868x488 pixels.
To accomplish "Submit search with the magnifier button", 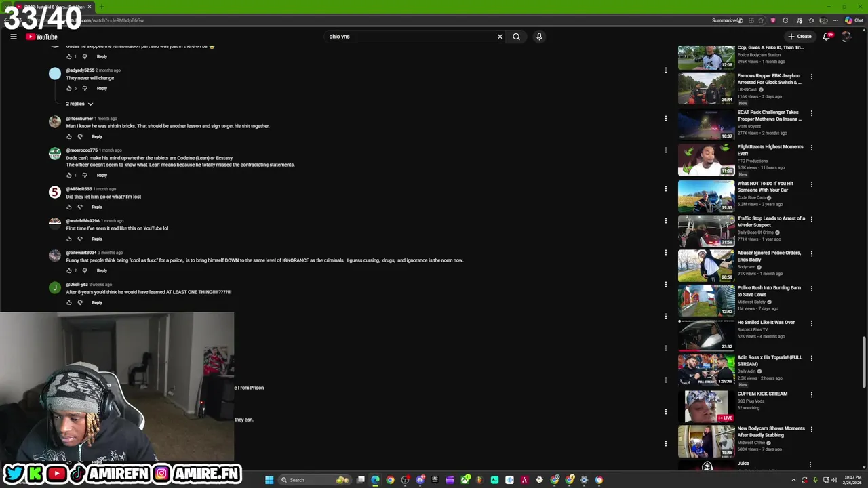I will pyautogui.click(x=516, y=37).
